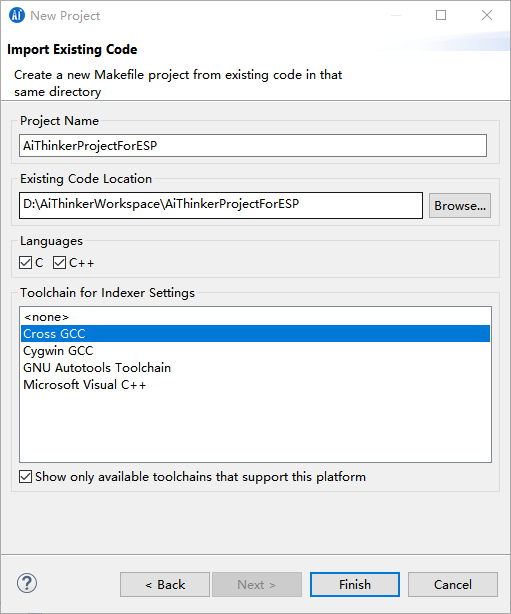Click the AiThinker app icon in title bar

17,15
